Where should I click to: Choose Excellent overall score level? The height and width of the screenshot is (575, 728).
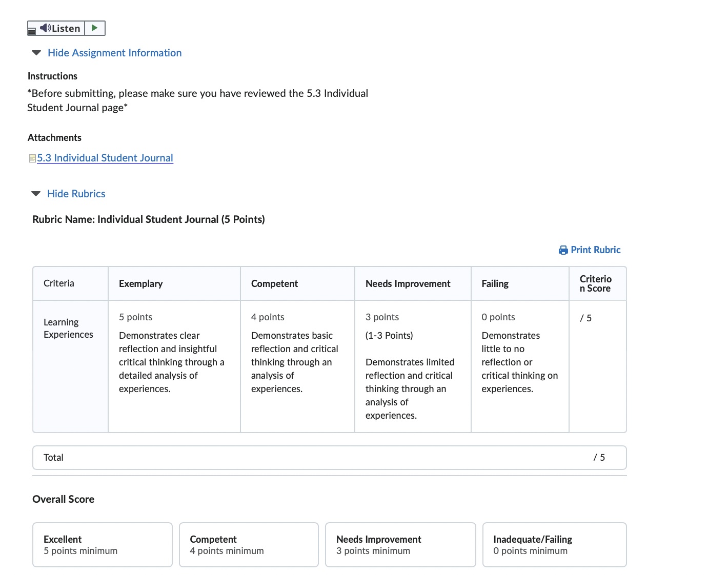103,545
